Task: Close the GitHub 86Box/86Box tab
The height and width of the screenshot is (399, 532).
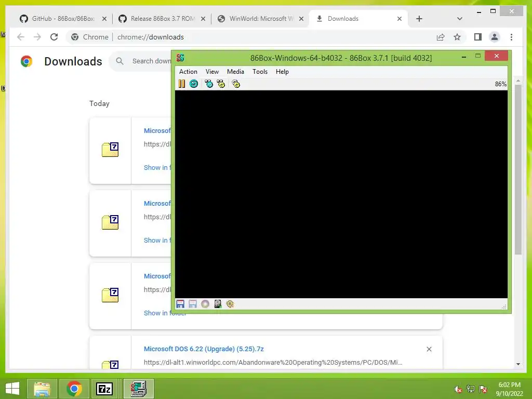Action: pyautogui.click(x=104, y=19)
